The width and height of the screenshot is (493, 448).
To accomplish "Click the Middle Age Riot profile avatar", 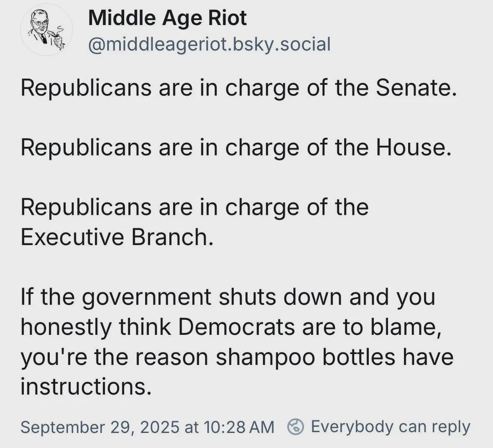I will (46, 30).
